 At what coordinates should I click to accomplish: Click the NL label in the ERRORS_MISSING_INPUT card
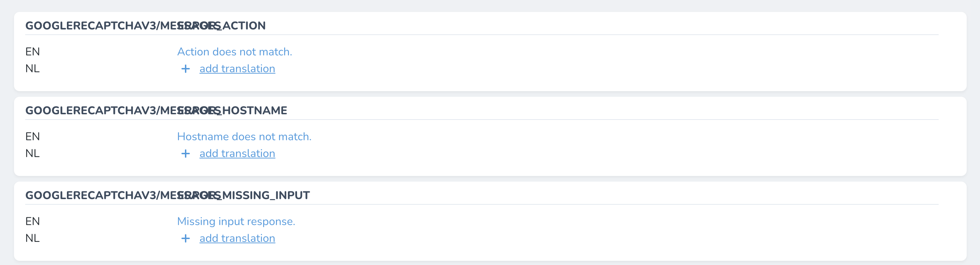33,238
